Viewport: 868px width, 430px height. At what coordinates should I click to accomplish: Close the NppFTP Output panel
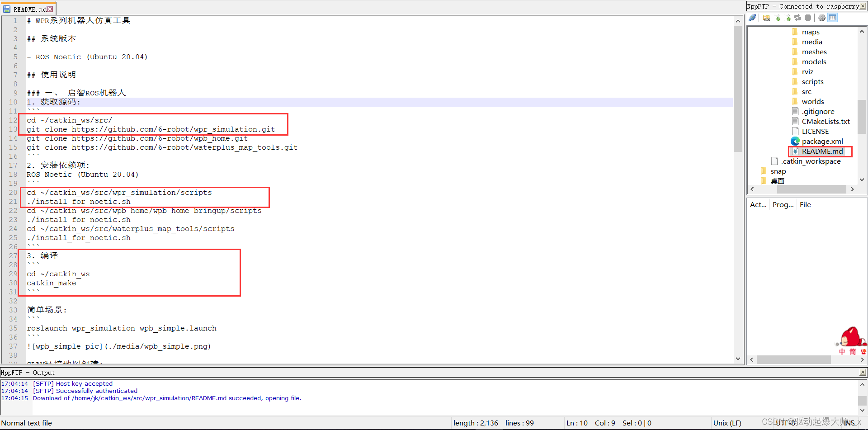(863, 373)
